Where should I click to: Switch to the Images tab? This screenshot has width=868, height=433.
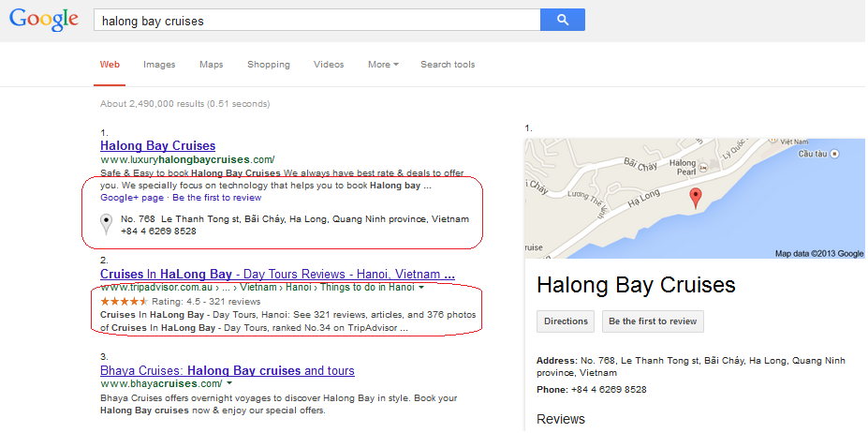(159, 65)
